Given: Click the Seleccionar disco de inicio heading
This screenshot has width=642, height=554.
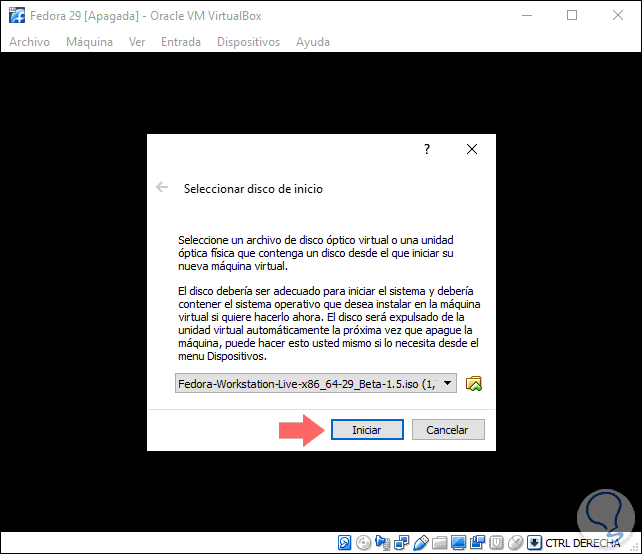Looking at the screenshot, I should (x=253, y=189).
